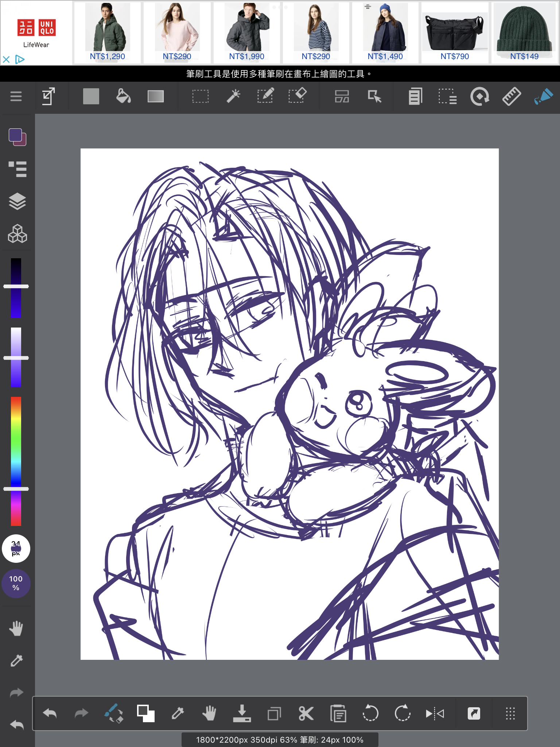Click the AdChoices triangle icon
Viewport: 560px width, 747px height.
(x=20, y=59)
